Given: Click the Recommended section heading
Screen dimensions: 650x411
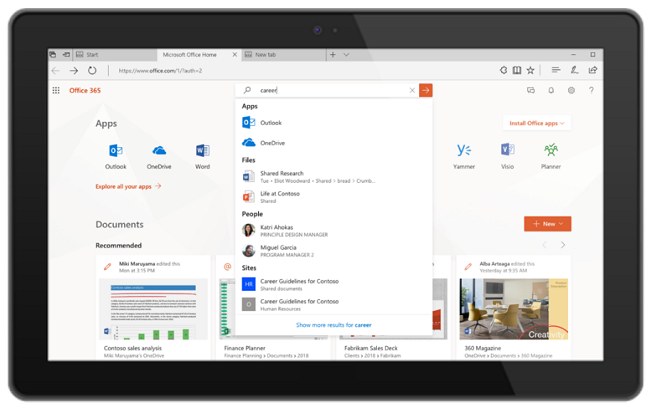Looking at the screenshot, I should click(x=119, y=246).
